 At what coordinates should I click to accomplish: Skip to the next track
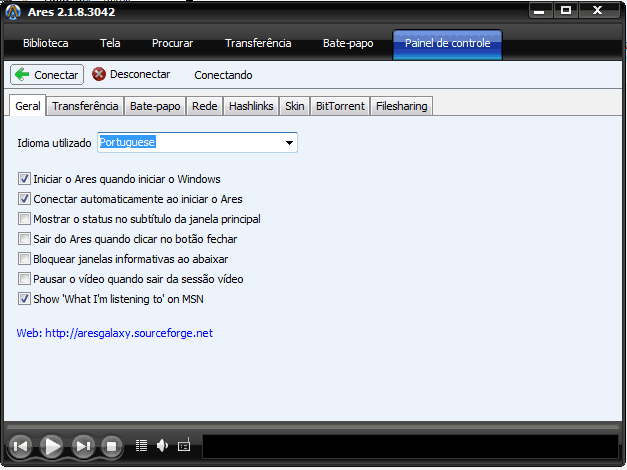83,446
